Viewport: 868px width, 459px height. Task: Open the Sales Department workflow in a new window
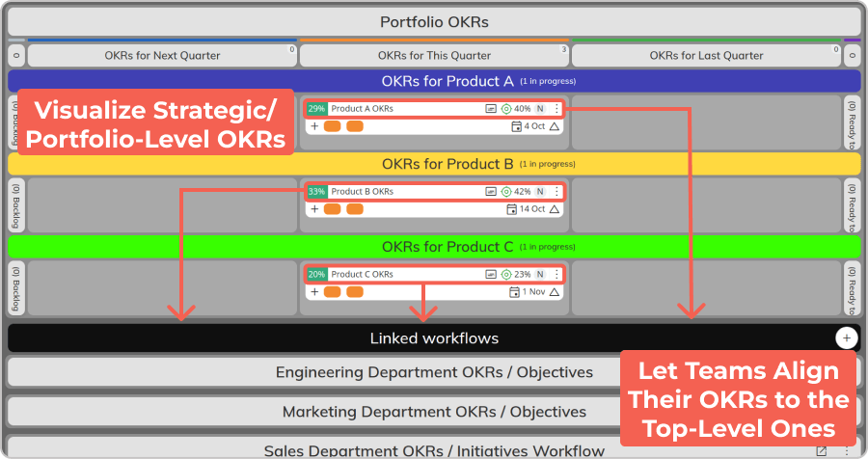822,451
